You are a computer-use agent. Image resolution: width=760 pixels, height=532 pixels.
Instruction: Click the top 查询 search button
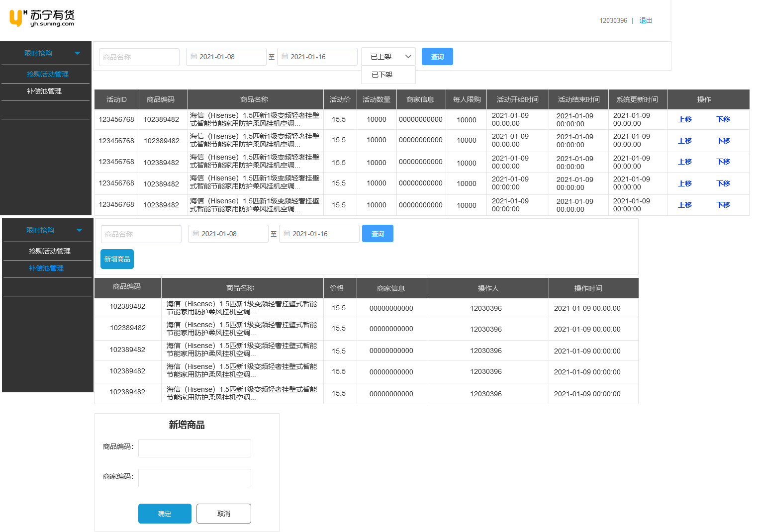click(x=437, y=57)
